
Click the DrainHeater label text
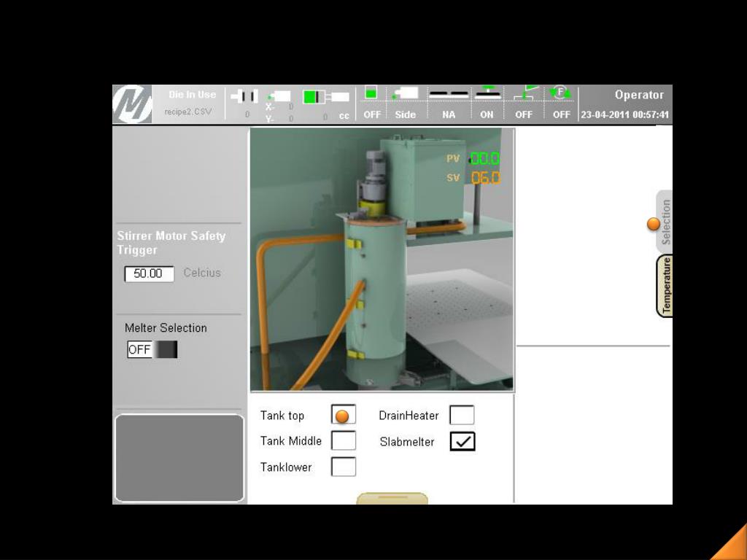[409, 415]
